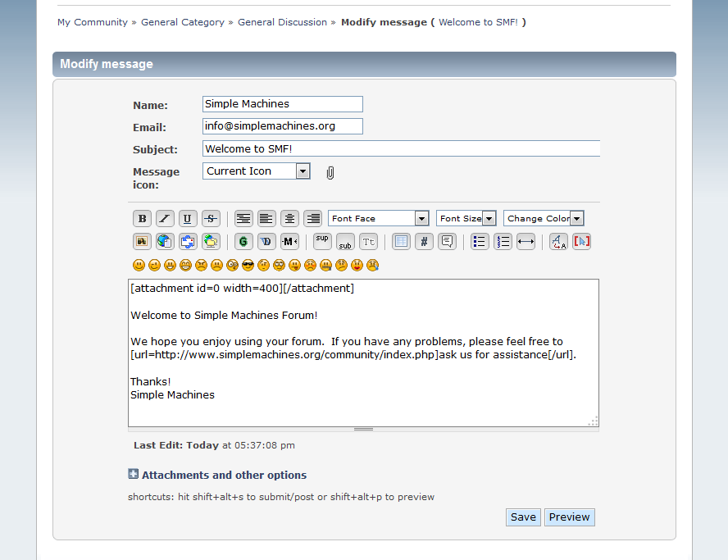Insert the tongue-out emoticon

pyautogui.click(x=294, y=265)
